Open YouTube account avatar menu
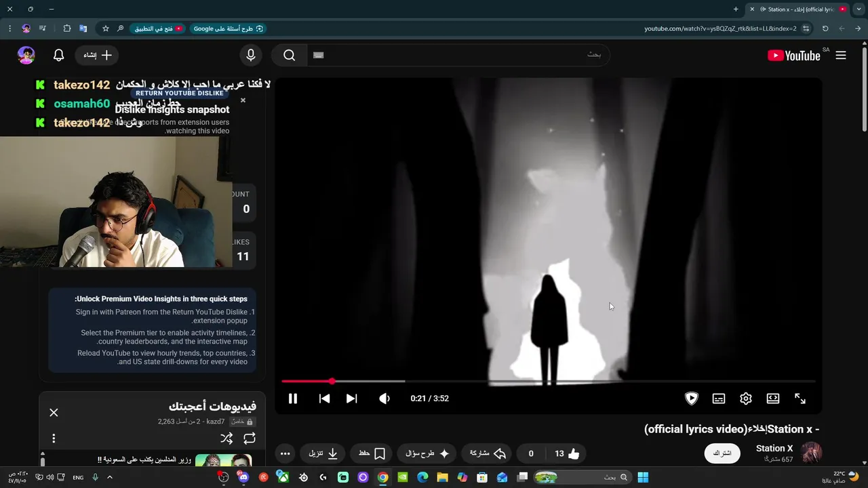Viewport: 868px width, 488px height. pyautogui.click(x=26, y=55)
